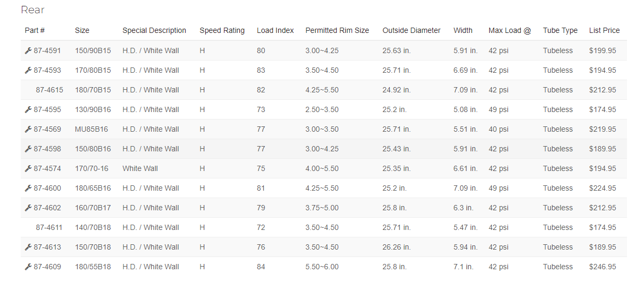644x282 pixels.
Task: Click the Speed Rating column header
Action: click(x=222, y=31)
